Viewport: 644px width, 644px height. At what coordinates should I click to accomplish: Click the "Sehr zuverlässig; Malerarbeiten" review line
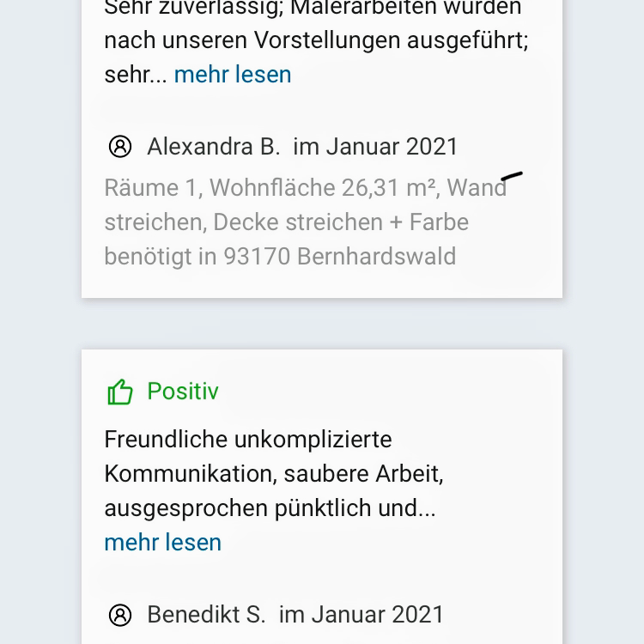click(313, 9)
